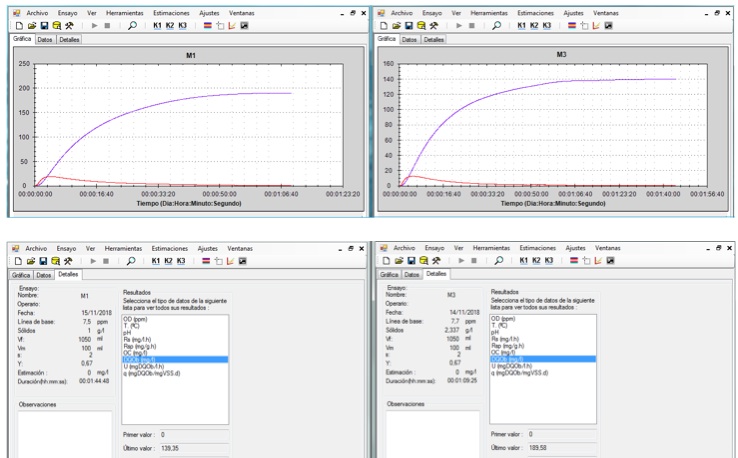Click magnifier zoom icon in M3 details window
This screenshot has height=458, width=738.
click(499, 260)
